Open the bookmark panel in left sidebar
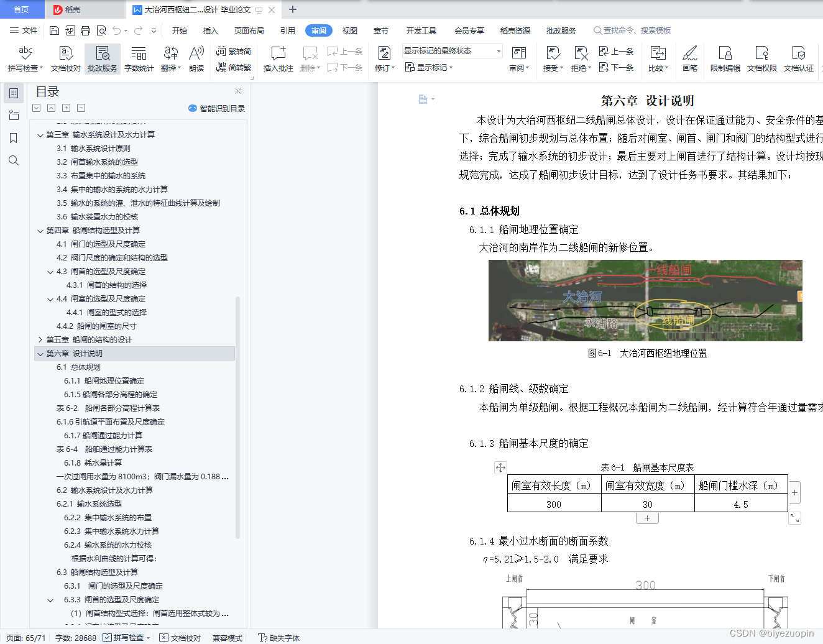This screenshot has height=644, width=823. 13,138
